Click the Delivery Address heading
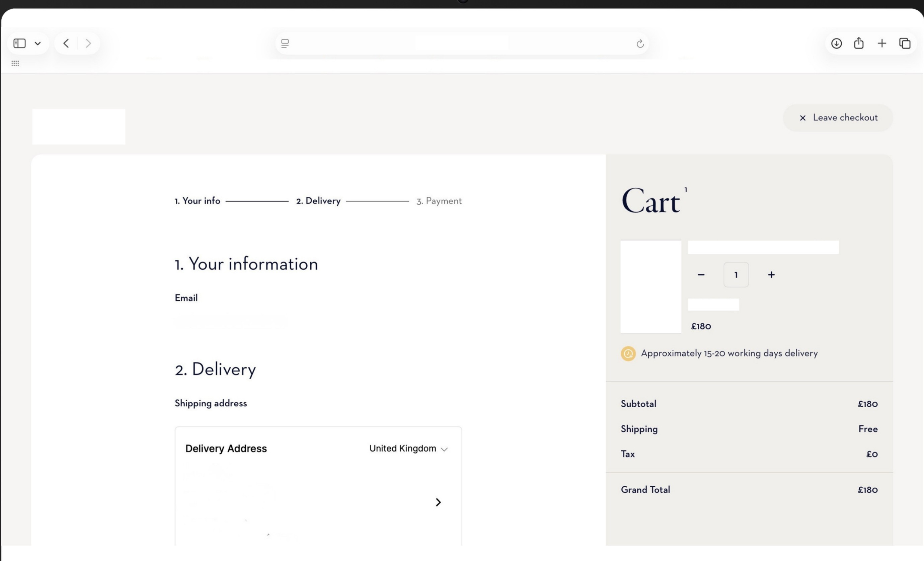The width and height of the screenshot is (924, 561). [x=226, y=449]
